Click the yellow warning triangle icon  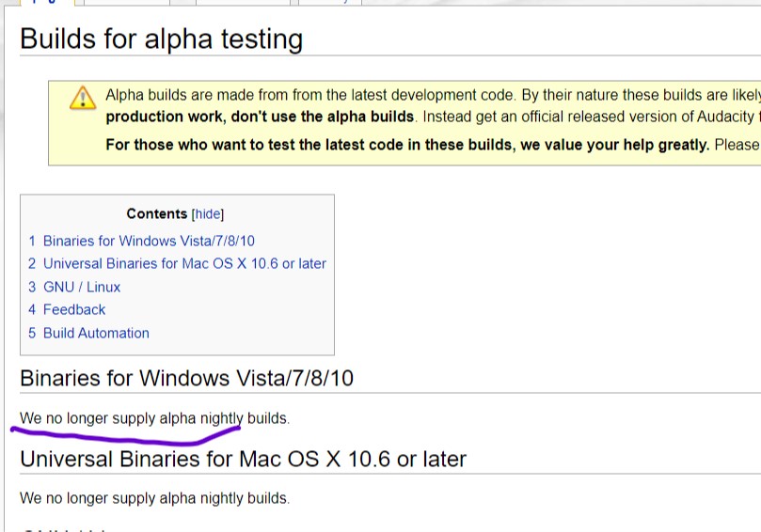tap(83, 98)
